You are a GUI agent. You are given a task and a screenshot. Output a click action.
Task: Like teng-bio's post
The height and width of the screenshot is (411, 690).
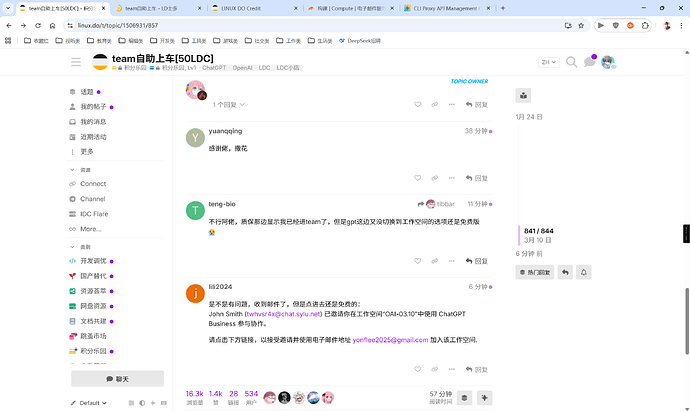click(418, 261)
